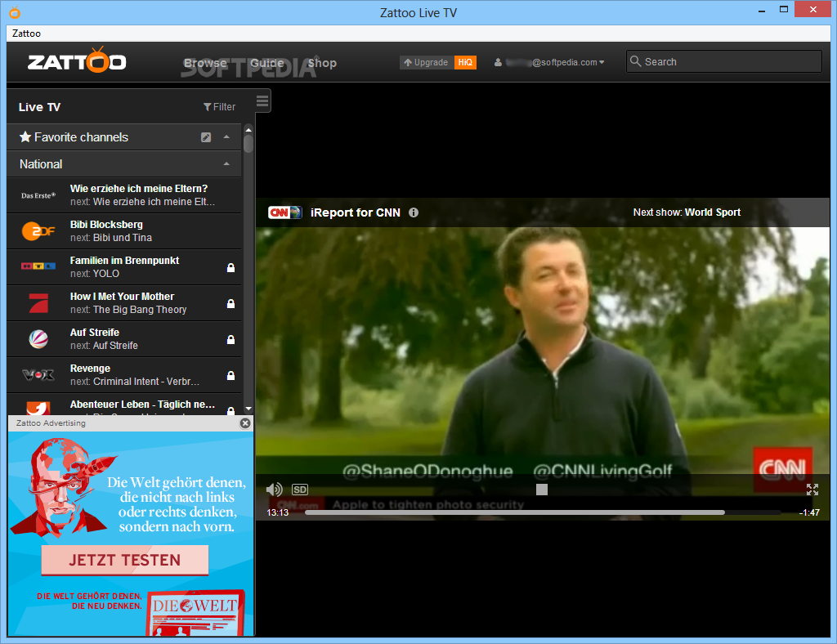Click the Upgrade button

[427, 62]
